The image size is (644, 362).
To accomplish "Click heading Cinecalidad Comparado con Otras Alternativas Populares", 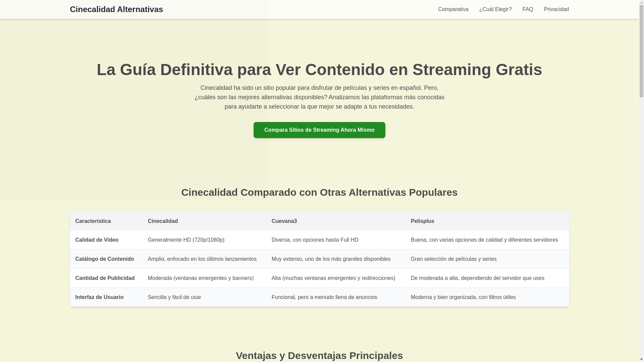I will (x=319, y=192).
